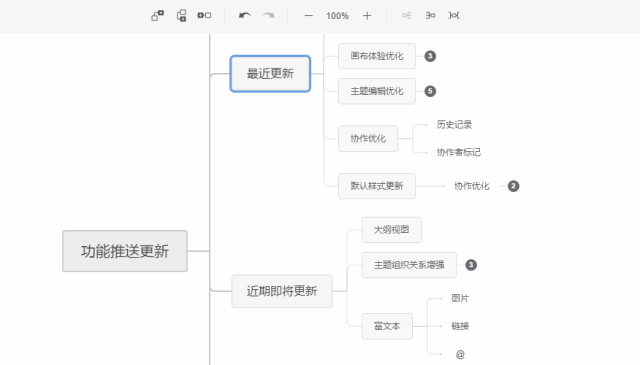
Task: Select the left-branching layout icon
Action: point(430,16)
